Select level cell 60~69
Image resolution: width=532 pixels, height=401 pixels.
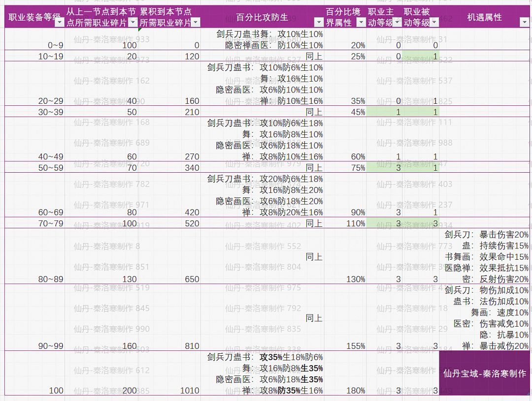coord(34,195)
